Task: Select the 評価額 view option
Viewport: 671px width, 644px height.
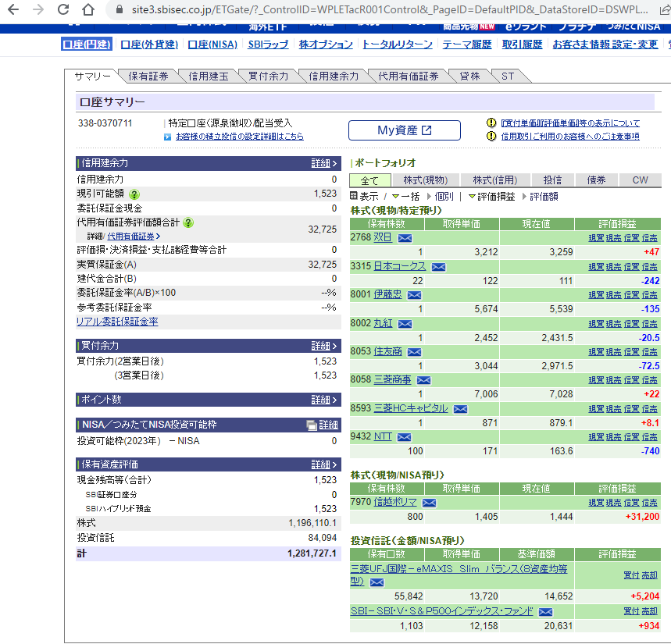Action: (540, 197)
